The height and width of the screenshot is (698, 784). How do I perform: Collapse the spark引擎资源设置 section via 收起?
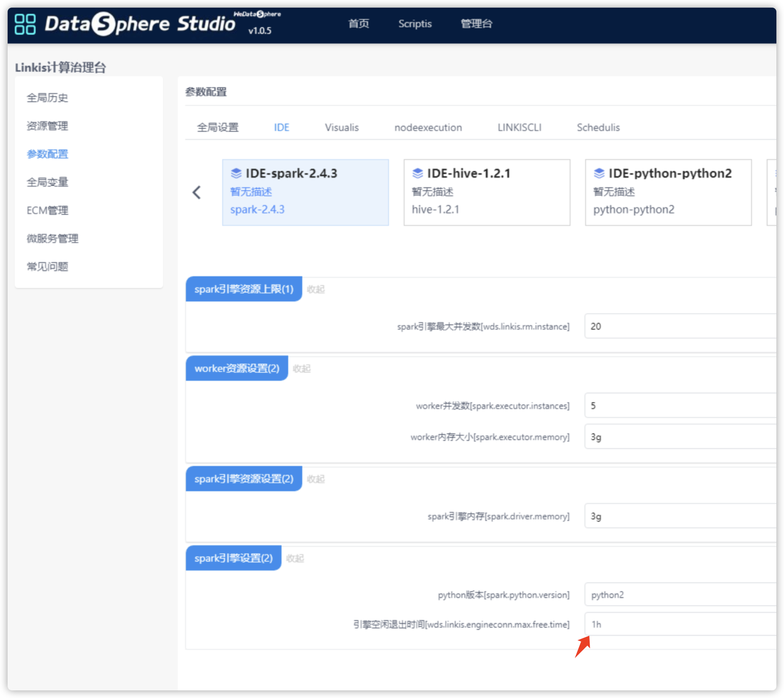(315, 479)
